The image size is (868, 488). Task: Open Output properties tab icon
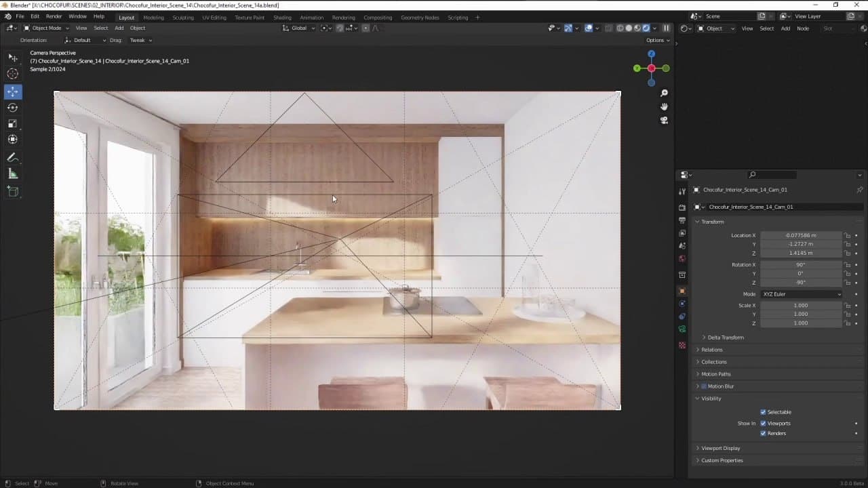682,220
